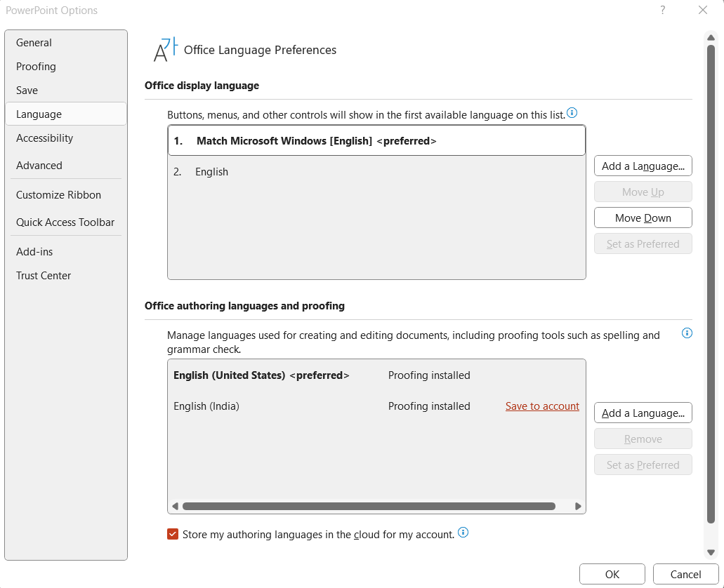Screen dimensions: 724x588
Task: Toggle Store my authoring languages in the cloud
Action: [173, 535]
